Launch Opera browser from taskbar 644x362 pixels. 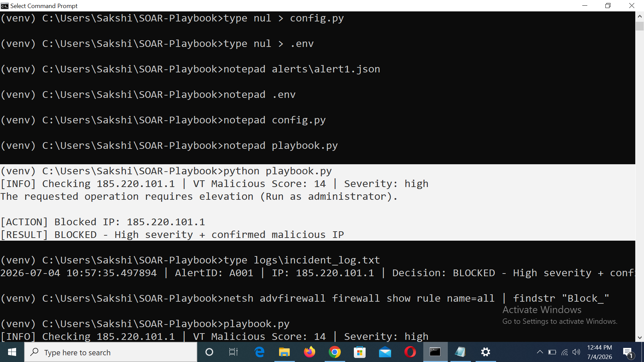410,352
